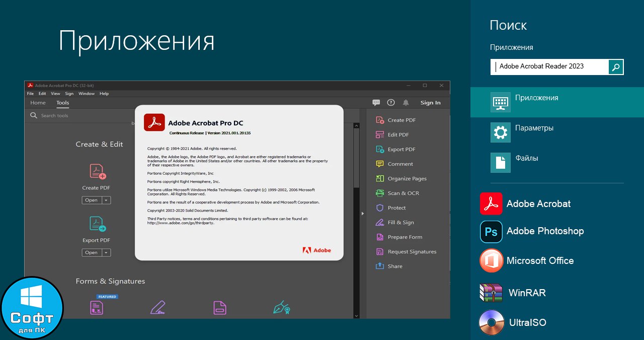Click the Sign In button

click(x=431, y=103)
